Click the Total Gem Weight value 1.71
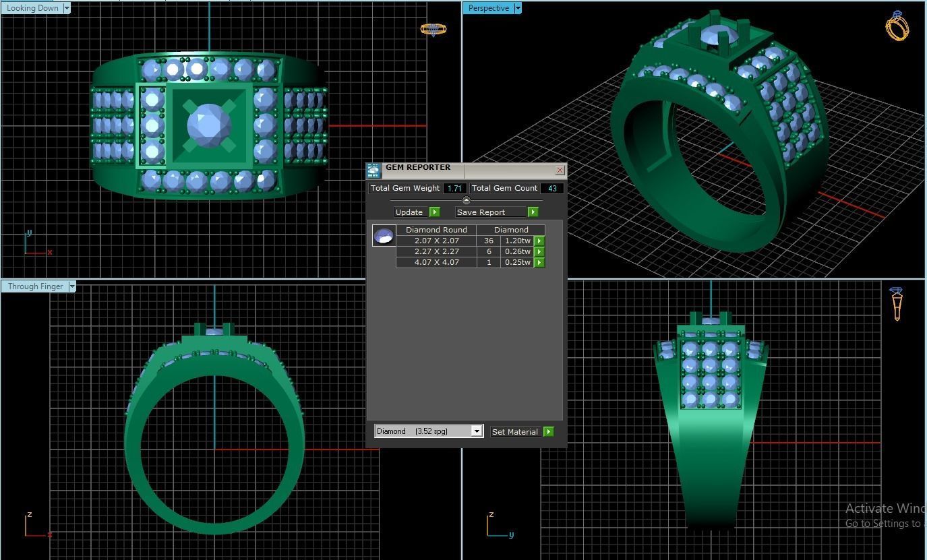The image size is (927, 560). 454,189
